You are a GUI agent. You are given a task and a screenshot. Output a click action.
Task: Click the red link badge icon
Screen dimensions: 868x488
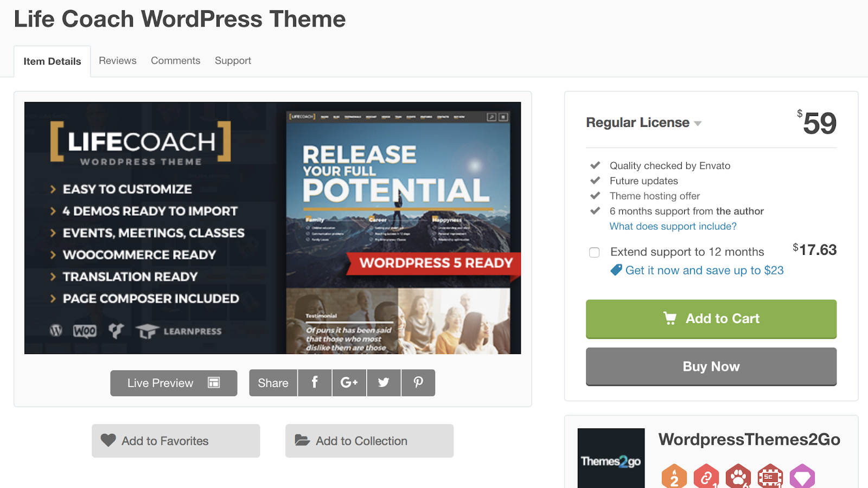(706, 477)
